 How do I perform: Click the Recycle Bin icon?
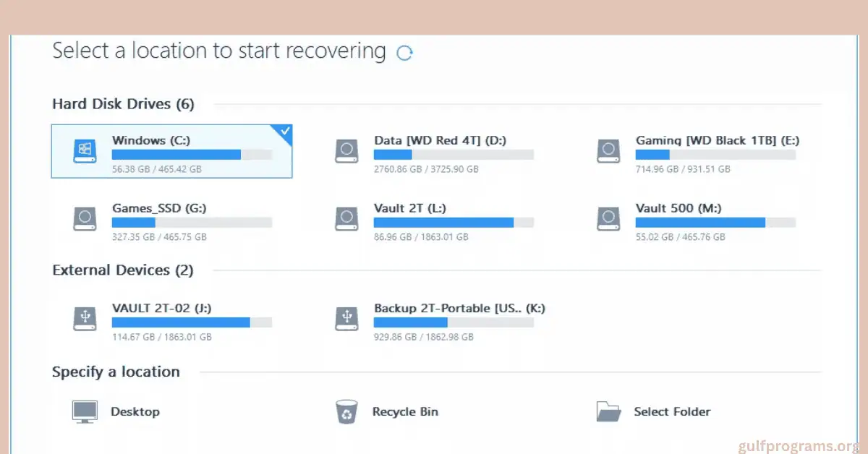point(346,411)
